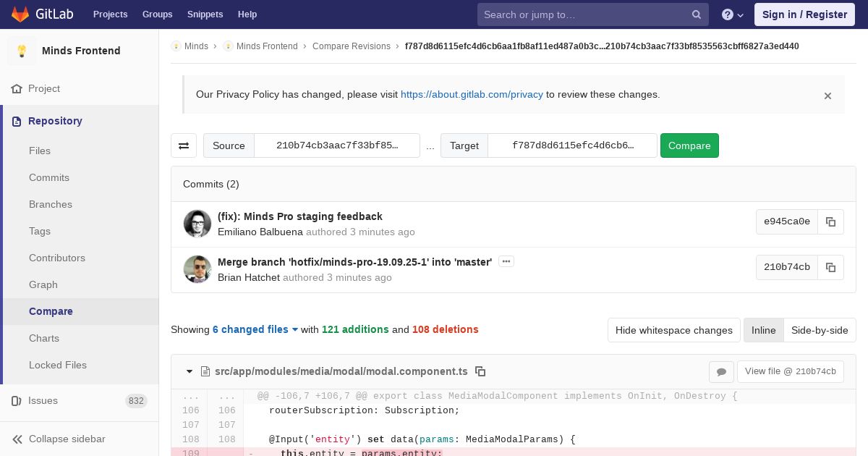Click View file @ 210b74cb

pos(791,371)
